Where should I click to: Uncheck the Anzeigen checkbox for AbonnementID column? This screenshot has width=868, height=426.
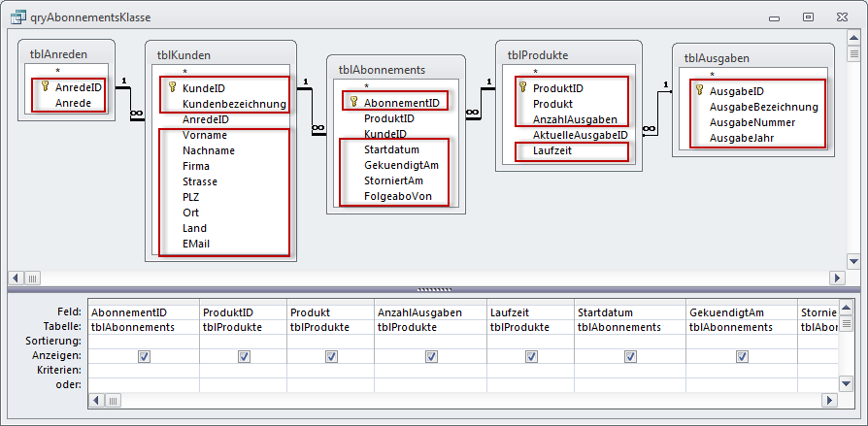pyautogui.click(x=144, y=356)
